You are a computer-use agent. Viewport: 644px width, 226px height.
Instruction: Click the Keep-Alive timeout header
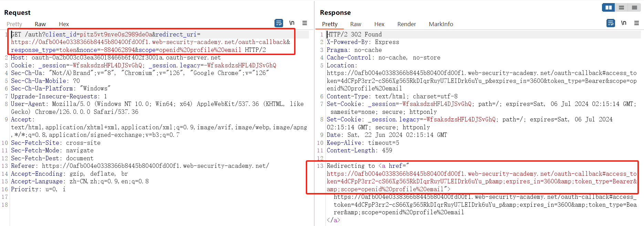coord(363,143)
